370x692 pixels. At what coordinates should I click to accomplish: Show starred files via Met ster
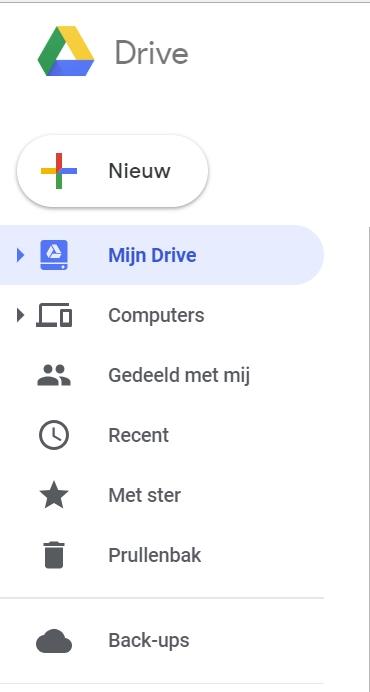[x=145, y=495]
